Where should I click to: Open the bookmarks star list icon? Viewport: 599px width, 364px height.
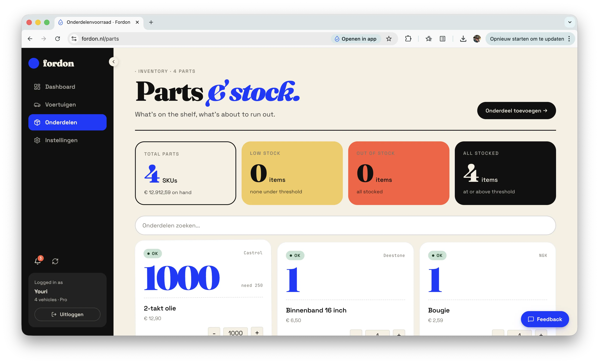click(x=429, y=39)
